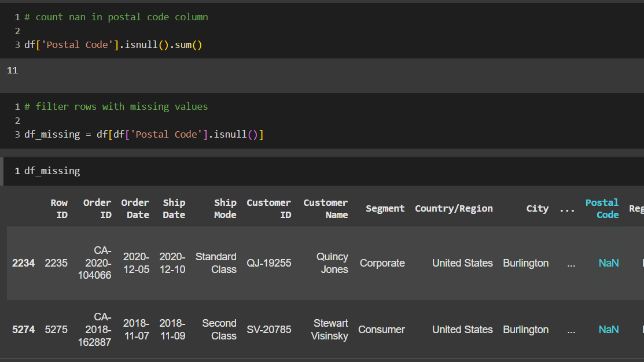Select the Ship Mode column header

pyautogui.click(x=225, y=209)
